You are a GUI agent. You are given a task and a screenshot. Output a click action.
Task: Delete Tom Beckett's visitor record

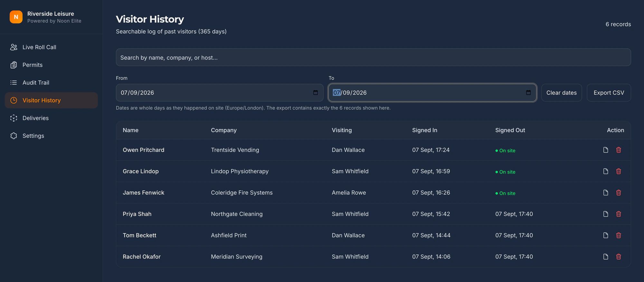point(619,235)
